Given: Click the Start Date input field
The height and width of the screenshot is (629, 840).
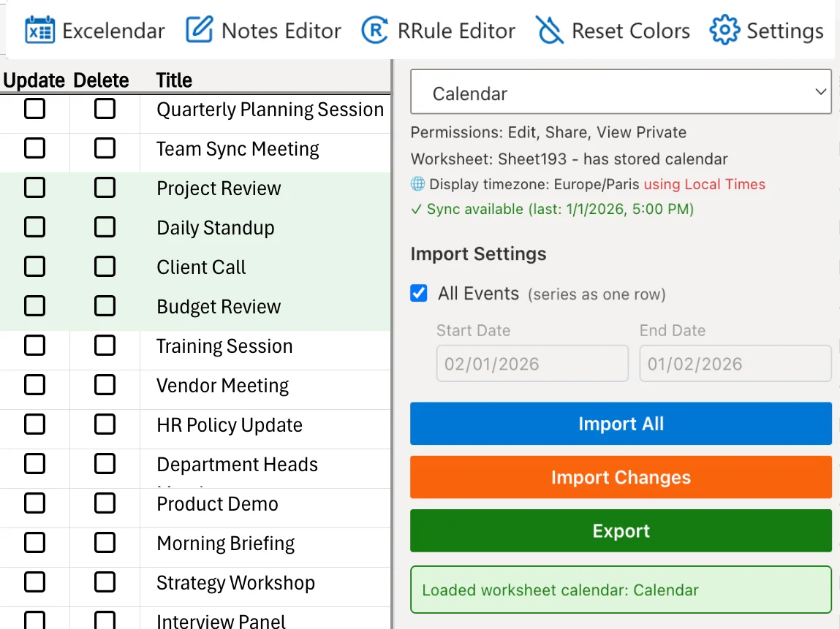Looking at the screenshot, I should 531,363.
